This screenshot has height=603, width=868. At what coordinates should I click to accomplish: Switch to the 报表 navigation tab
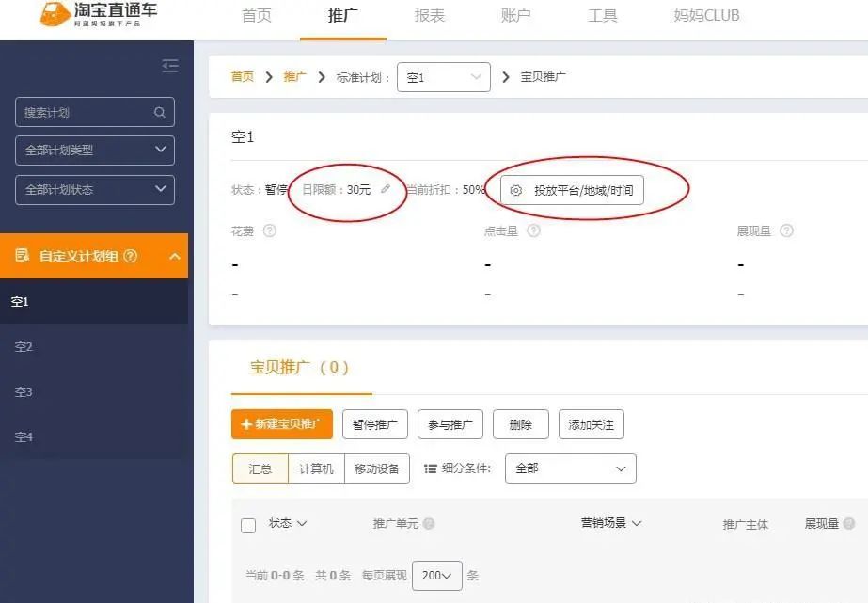429,16
